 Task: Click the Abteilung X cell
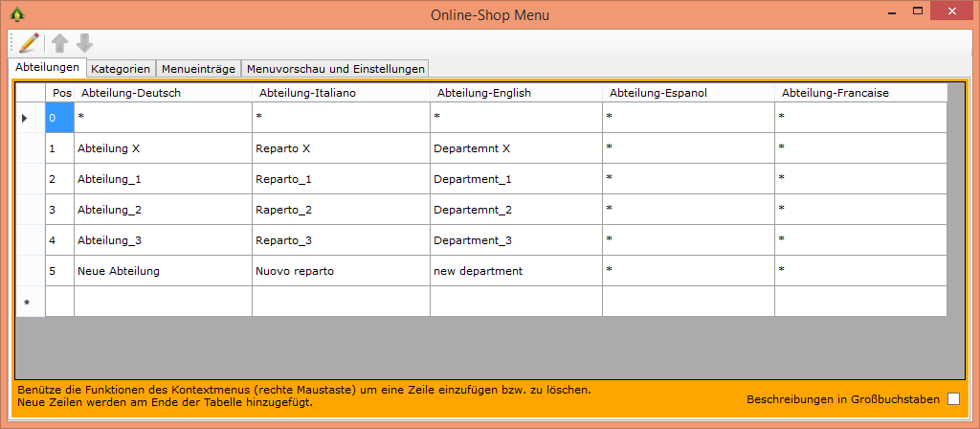coord(163,148)
